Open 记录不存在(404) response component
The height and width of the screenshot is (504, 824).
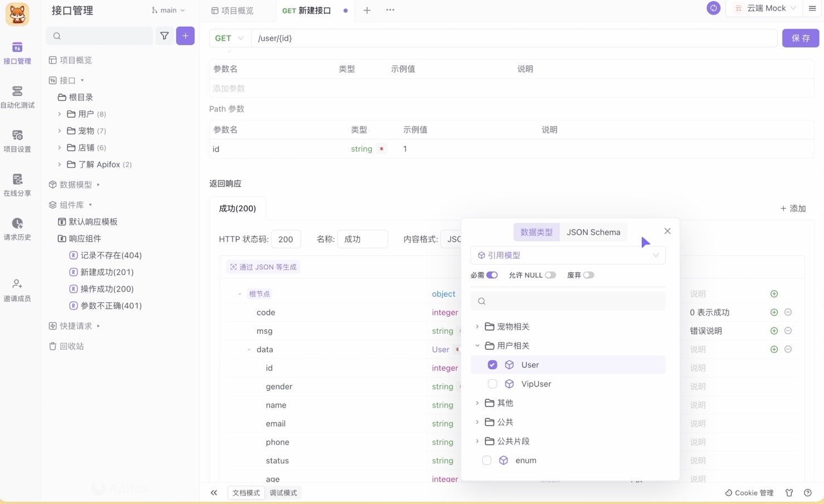pos(105,255)
